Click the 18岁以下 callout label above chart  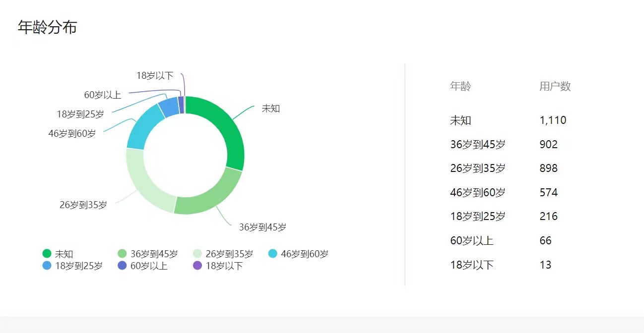(155, 76)
